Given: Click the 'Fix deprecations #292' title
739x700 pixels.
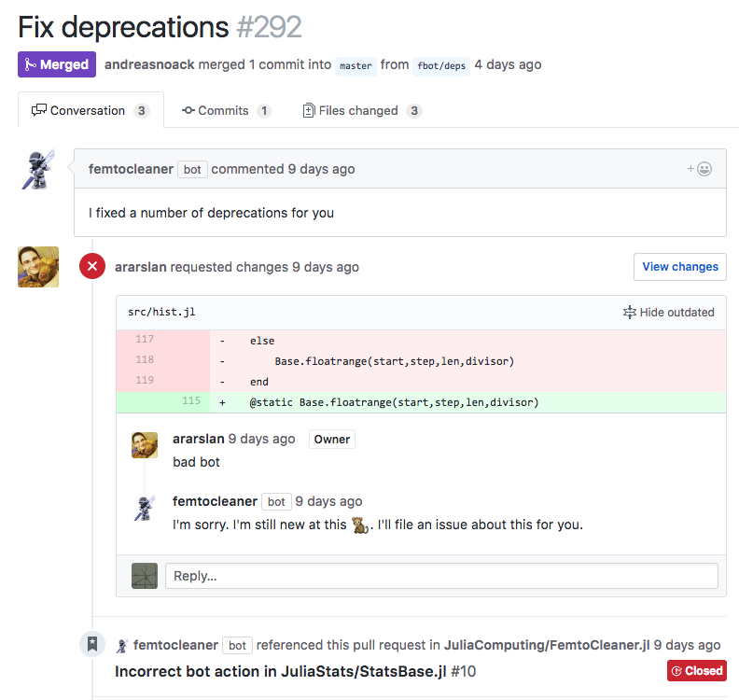Looking at the screenshot, I should (160, 27).
